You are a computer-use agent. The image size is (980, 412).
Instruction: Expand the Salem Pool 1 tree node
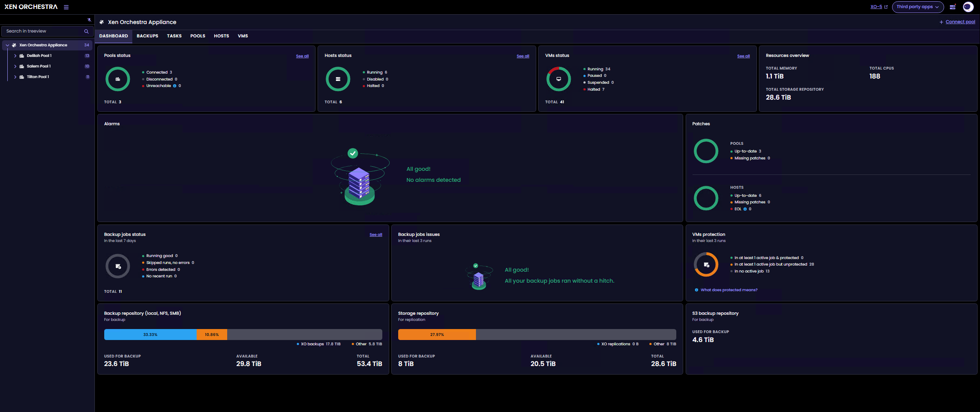(15, 66)
